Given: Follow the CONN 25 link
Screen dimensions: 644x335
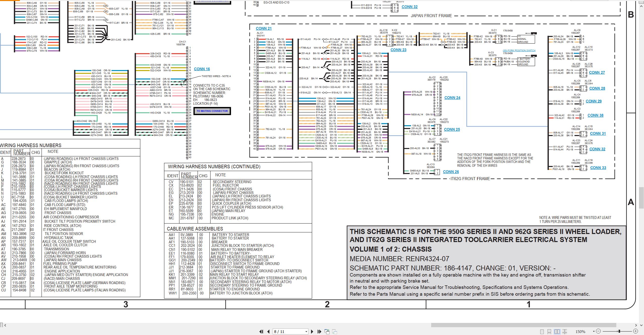Looking at the screenshot, I should (x=452, y=129).
